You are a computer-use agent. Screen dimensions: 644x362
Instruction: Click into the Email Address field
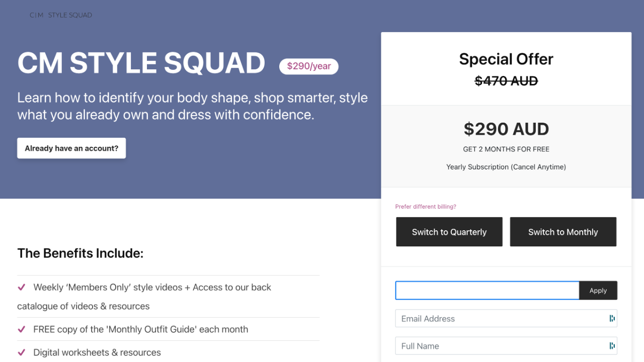[x=501, y=318]
